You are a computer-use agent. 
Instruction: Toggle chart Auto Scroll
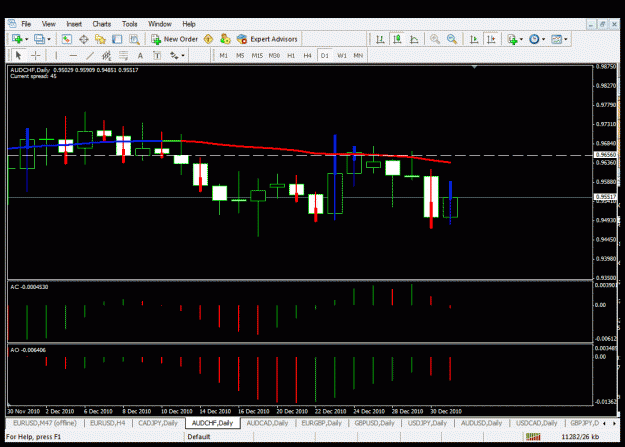(474, 39)
